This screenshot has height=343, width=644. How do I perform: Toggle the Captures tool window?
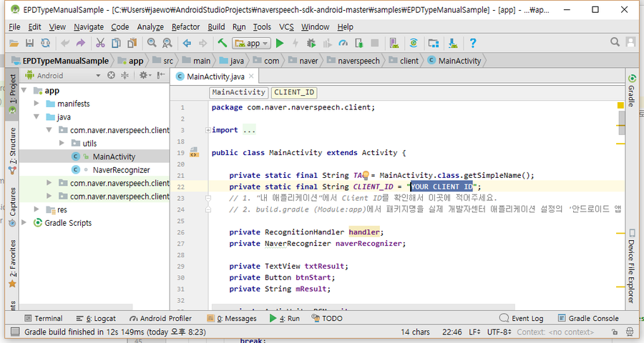12,207
